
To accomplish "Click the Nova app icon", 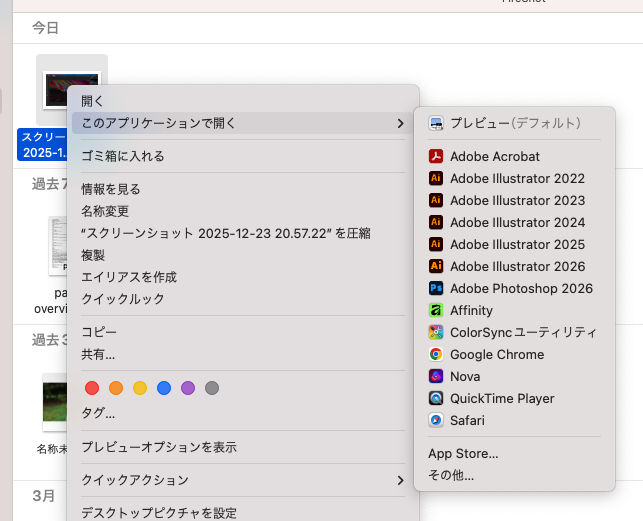I will tap(436, 376).
